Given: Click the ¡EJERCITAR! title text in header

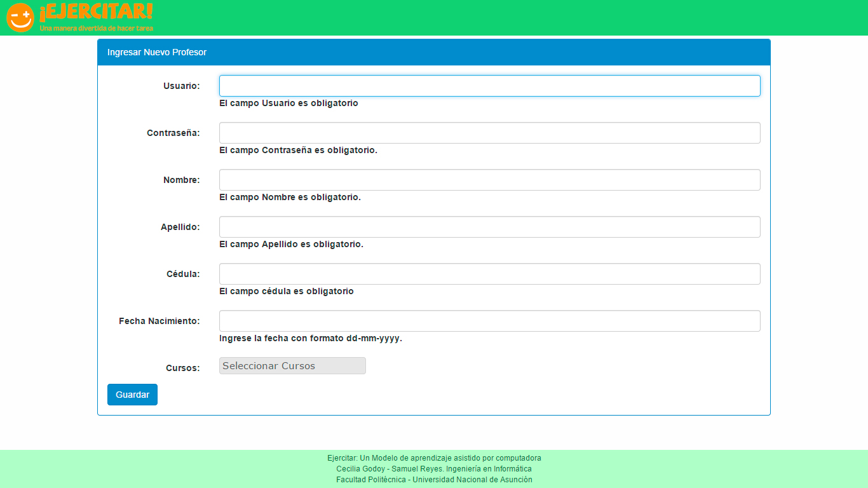Looking at the screenshot, I should [x=96, y=12].
